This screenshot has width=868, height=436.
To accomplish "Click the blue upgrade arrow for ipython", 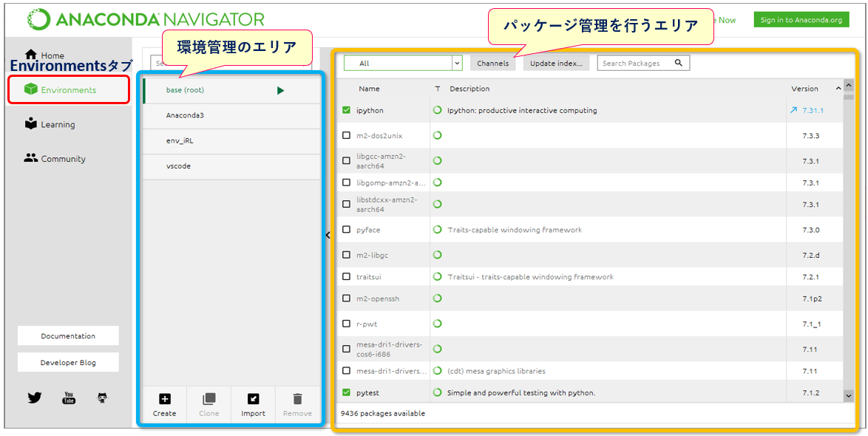I will coord(794,110).
